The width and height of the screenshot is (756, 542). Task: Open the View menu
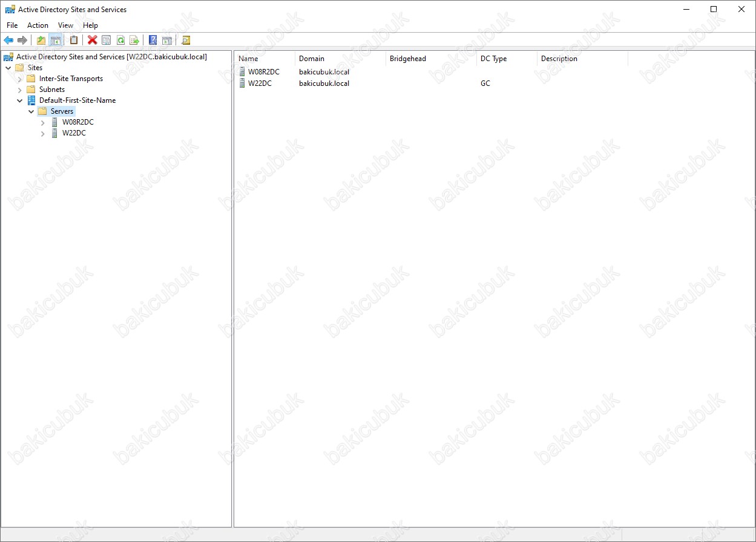point(65,25)
